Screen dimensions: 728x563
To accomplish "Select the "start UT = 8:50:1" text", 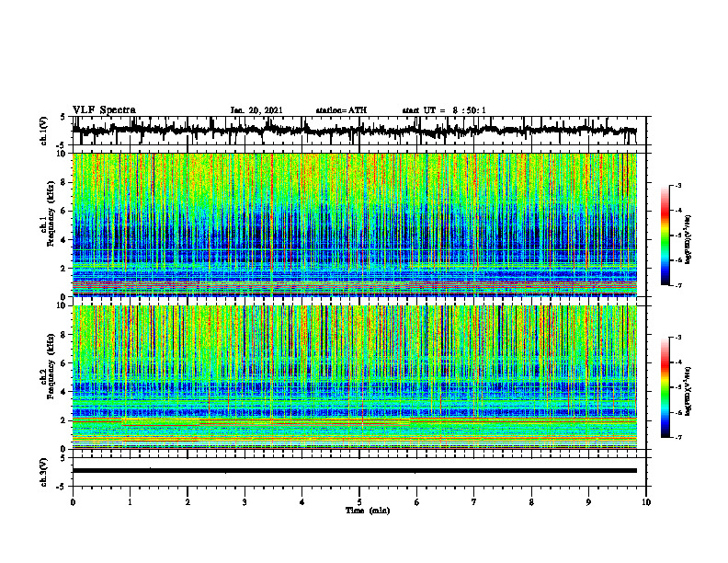I will tap(444, 110).
